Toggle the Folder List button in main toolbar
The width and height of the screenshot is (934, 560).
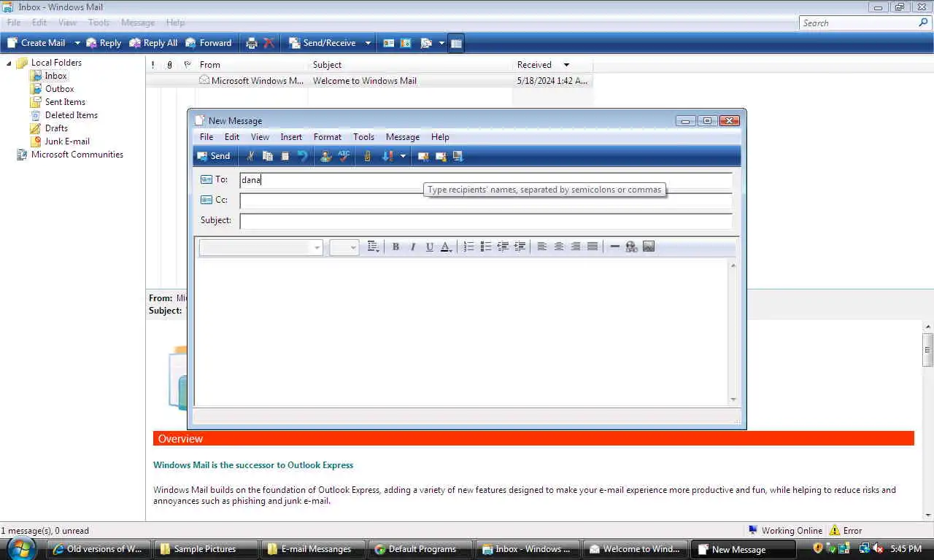coord(456,43)
